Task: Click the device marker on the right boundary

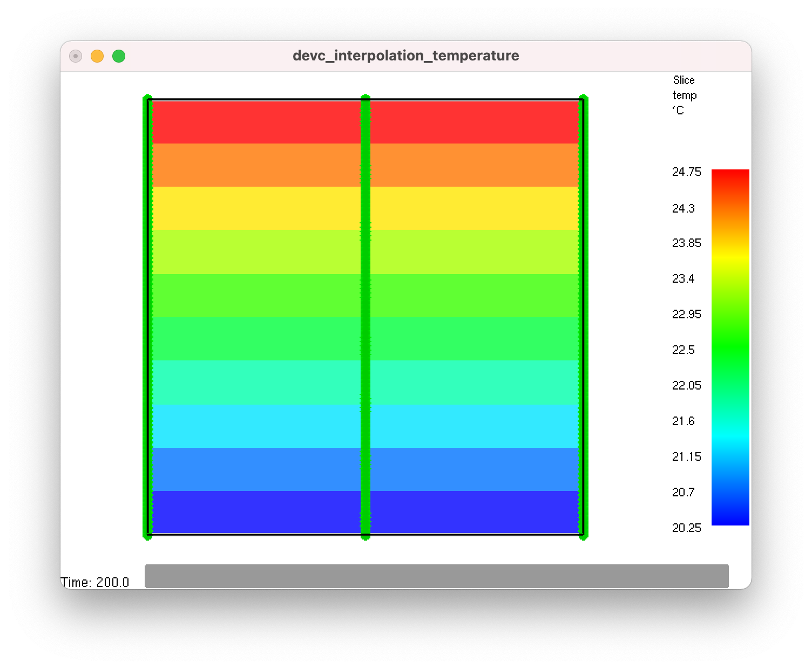Action: point(584,297)
